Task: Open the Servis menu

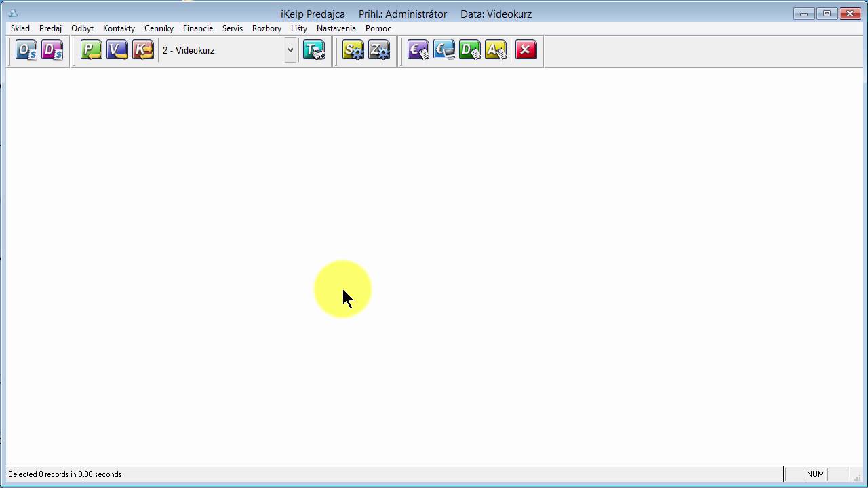Action: pyautogui.click(x=233, y=28)
